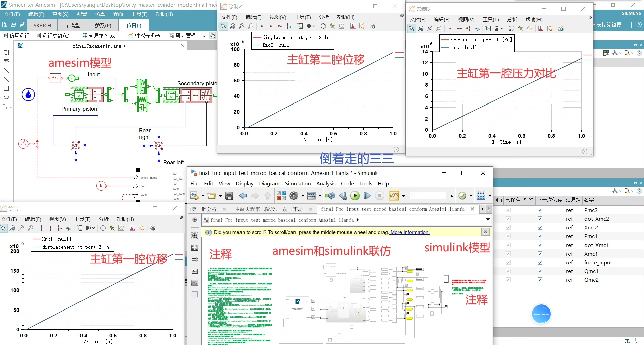Screen dimensions: 644x345
Task: Open 视图(V) menu in 绘制3 window
Action: [x=466, y=20]
